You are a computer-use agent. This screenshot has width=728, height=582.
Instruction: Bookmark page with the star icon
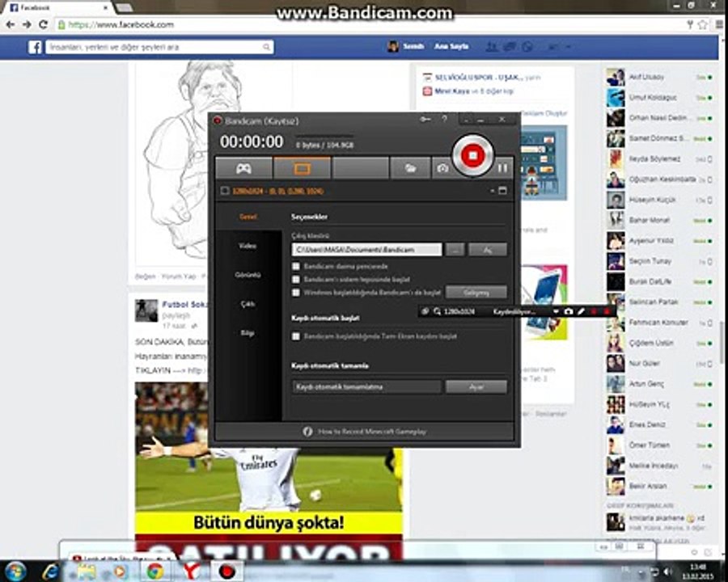[x=703, y=24]
